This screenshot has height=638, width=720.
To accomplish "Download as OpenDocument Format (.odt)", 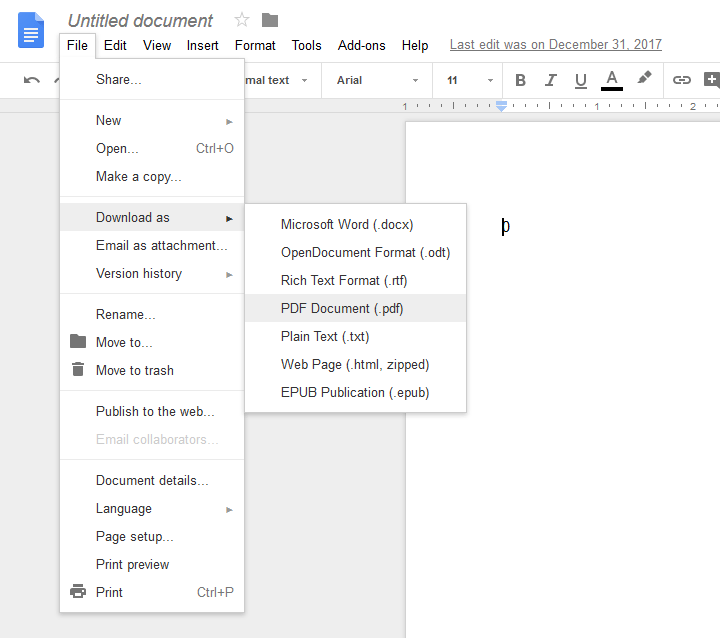I will coord(355,252).
